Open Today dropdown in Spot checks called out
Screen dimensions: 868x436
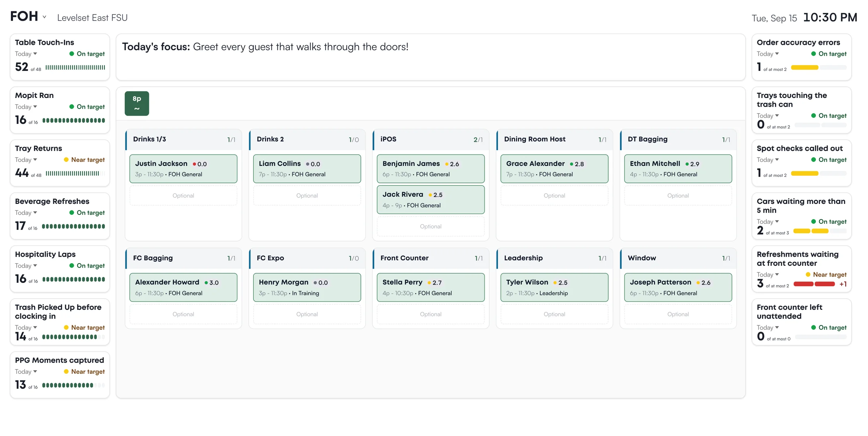coord(768,160)
